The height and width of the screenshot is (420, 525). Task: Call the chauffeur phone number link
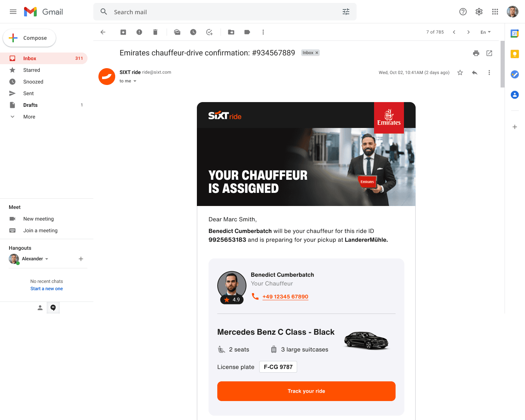pos(285,297)
